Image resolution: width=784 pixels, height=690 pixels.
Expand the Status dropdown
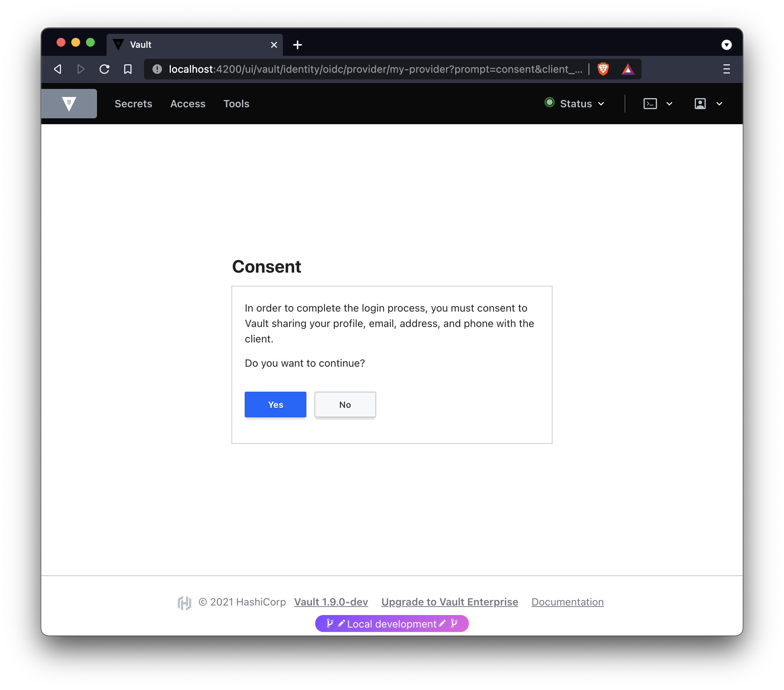575,104
